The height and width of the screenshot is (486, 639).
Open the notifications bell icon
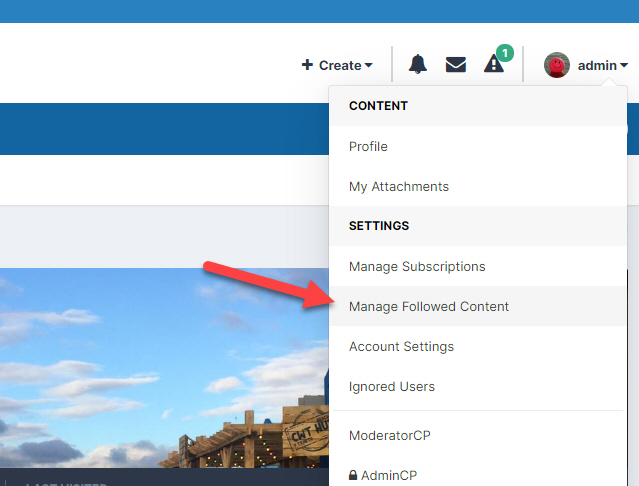pyautogui.click(x=418, y=64)
